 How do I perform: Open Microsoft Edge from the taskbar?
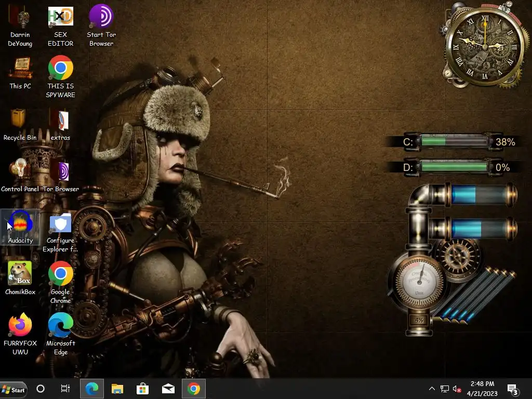(x=91, y=389)
